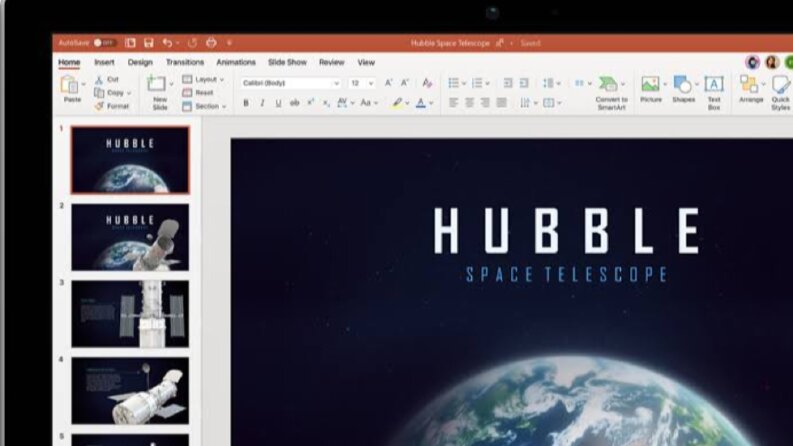Expand the Copy dropdown arrow
Viewport: 793px width, 446px height.
click(129, 94)
